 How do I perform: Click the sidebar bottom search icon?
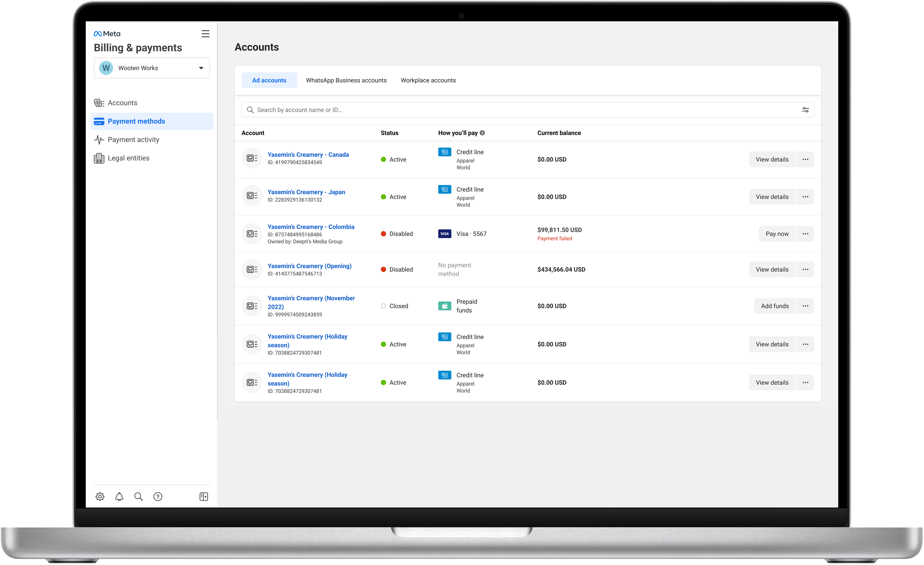(138, 496)
